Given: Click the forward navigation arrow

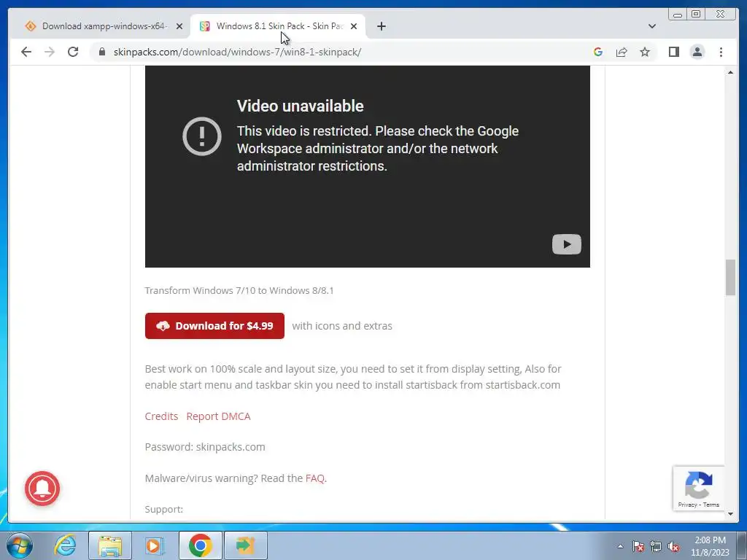Looking at the screenshot, I should 50,52.
